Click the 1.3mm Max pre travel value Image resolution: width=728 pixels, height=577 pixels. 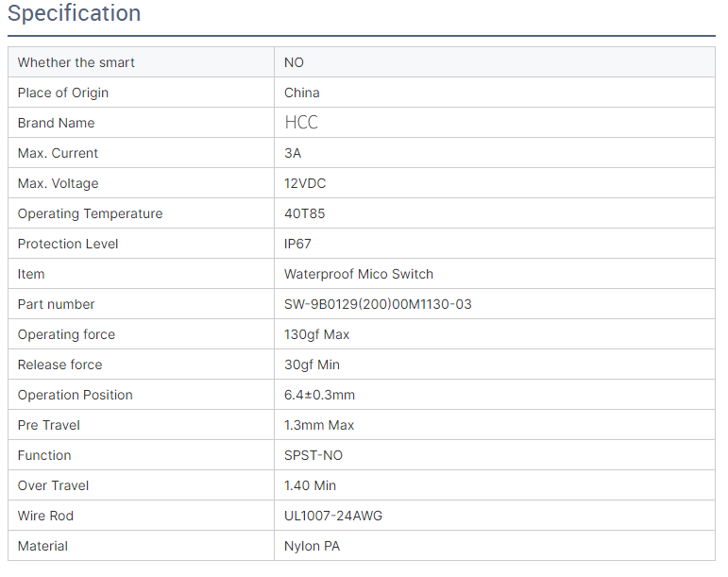click(319, 425)
